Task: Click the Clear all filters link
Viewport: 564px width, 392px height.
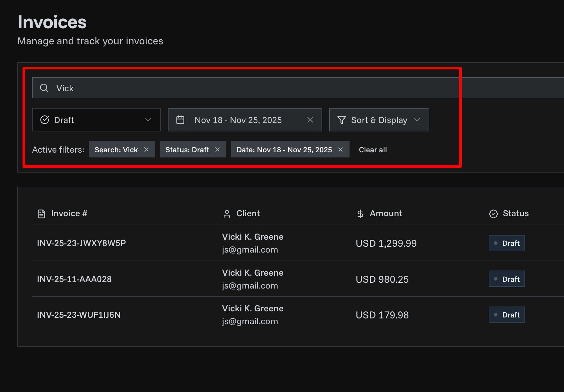Action: (373, 149)
